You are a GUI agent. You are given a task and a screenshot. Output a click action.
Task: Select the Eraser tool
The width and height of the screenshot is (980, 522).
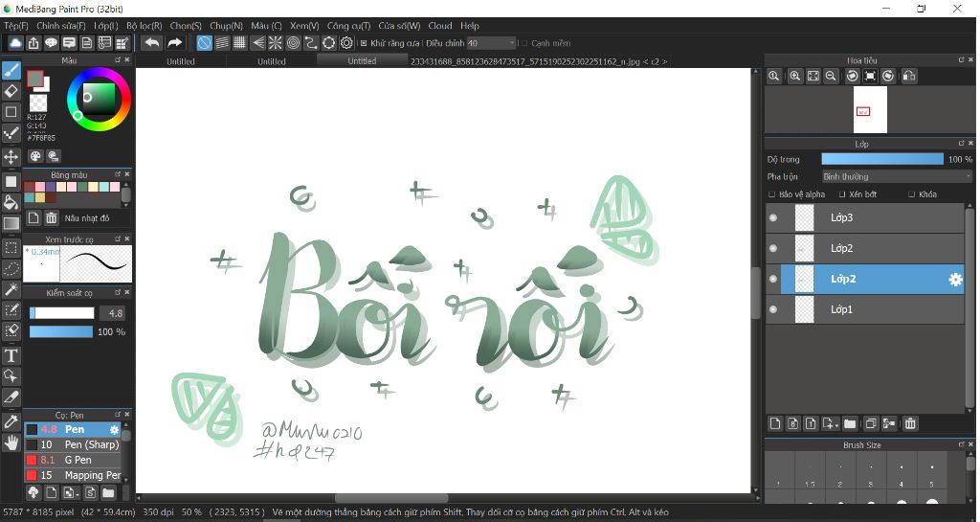11,91
